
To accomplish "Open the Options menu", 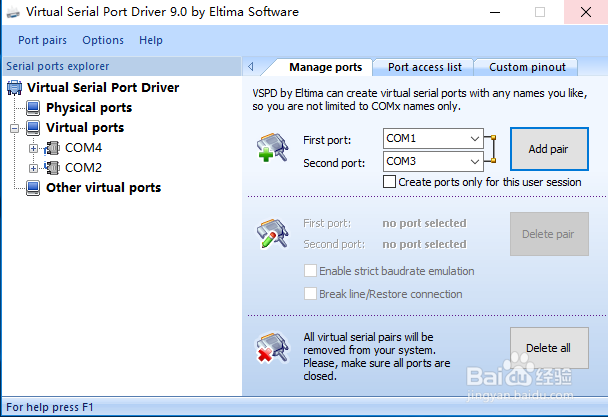I will click(x=103, y=40).
